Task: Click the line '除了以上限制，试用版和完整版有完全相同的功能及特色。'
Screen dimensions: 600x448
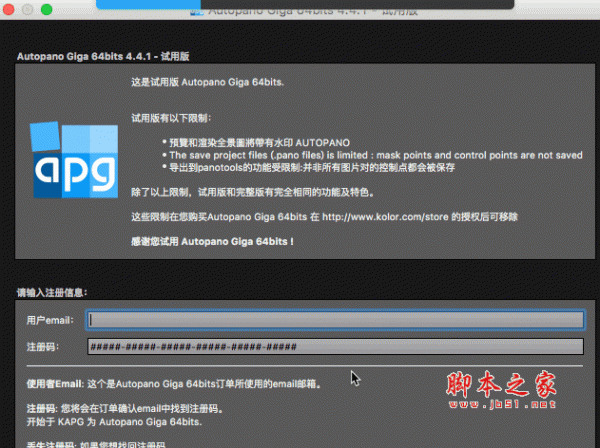Action: (x=253, y=192)
